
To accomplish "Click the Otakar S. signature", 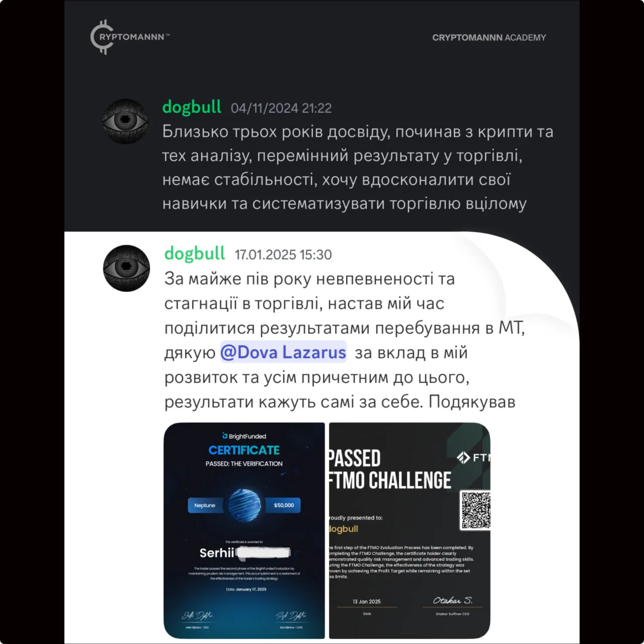I will tap(453, 601).
